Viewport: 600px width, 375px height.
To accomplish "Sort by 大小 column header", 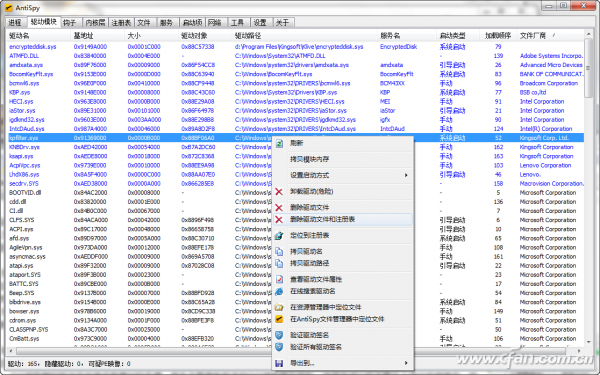I will [x=152, y=36].
